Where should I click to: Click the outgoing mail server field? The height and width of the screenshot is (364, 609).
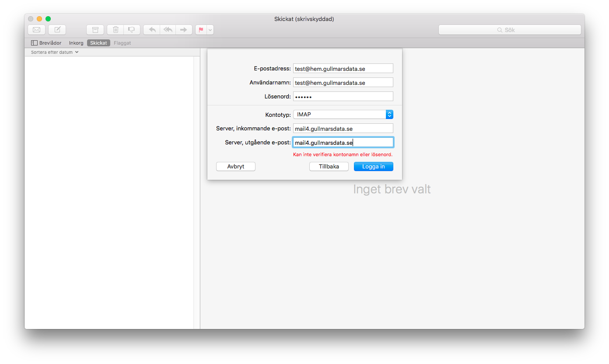343,142
